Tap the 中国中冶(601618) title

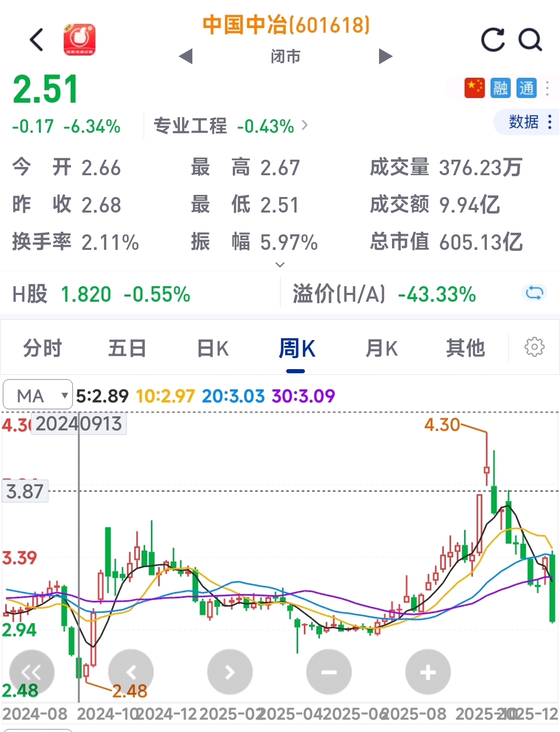(286, 25)
